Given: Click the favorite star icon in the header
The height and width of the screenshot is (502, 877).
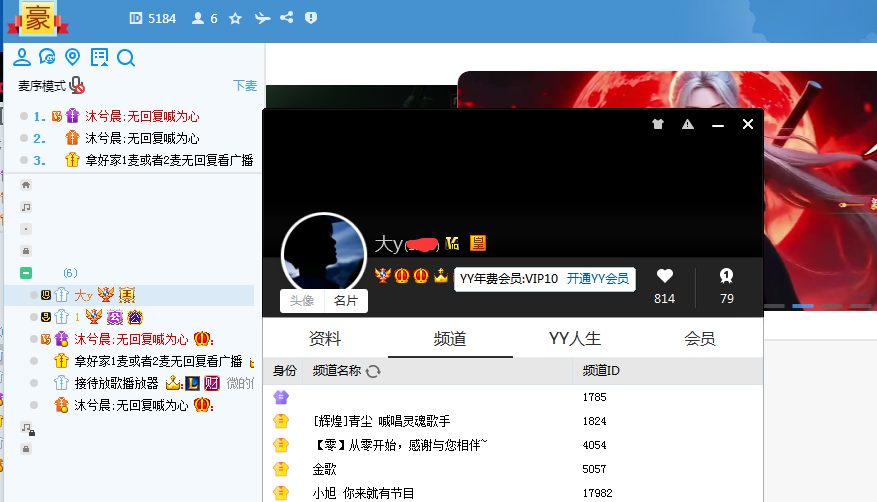Looking at the screenshot, I should click(x=236, y=18).
